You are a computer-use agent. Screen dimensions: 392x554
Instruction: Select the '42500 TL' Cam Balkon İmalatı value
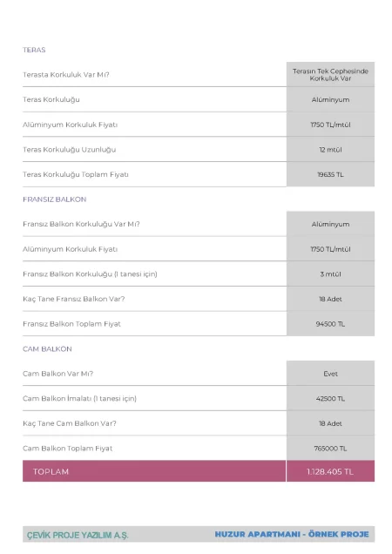330,399
